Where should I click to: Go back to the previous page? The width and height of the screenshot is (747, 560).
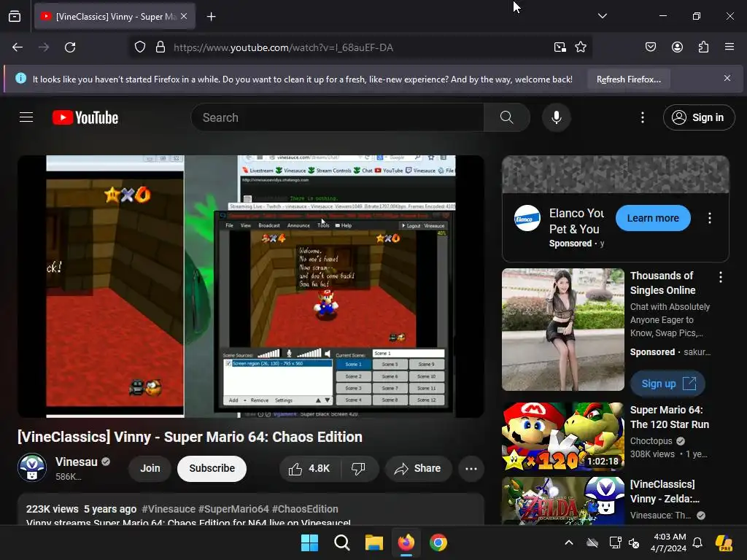18,47
